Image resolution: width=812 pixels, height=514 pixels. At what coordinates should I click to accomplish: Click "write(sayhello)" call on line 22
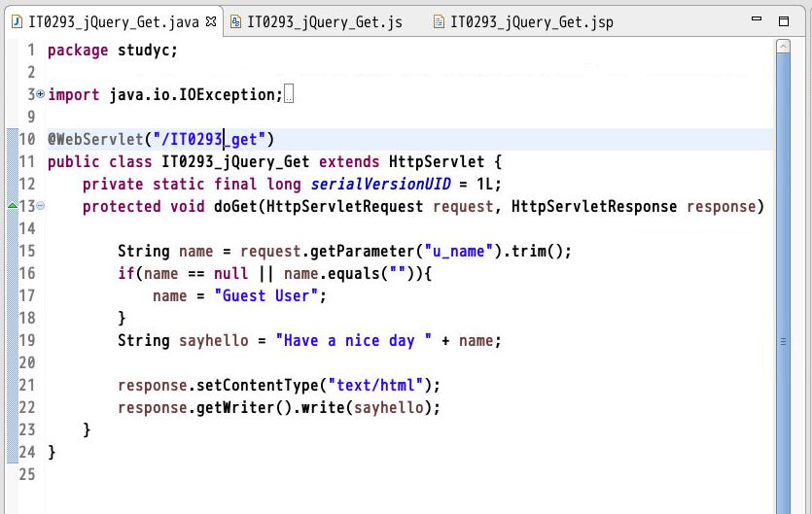(366, 407)
